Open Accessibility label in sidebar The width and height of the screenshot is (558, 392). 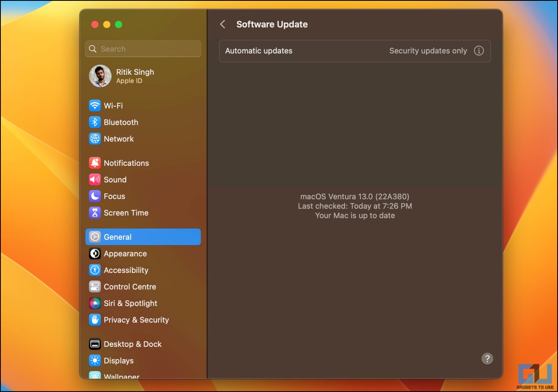coord(126,270)
